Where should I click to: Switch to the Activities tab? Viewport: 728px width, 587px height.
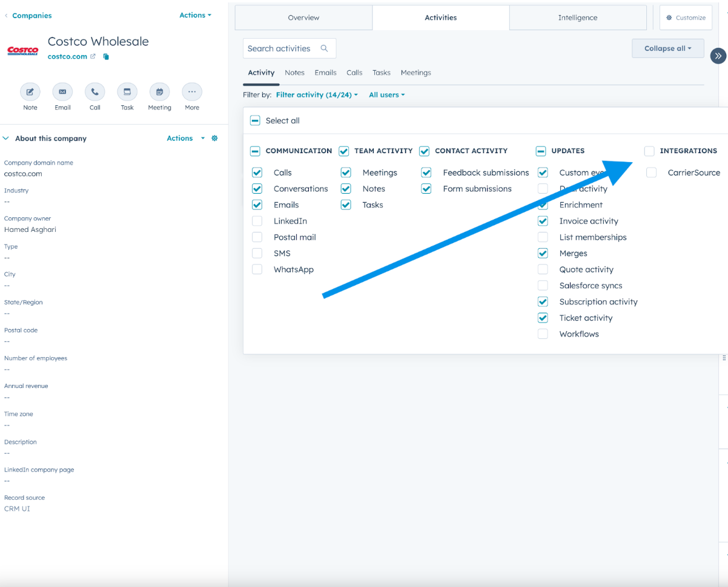click(x=441, y=18)
